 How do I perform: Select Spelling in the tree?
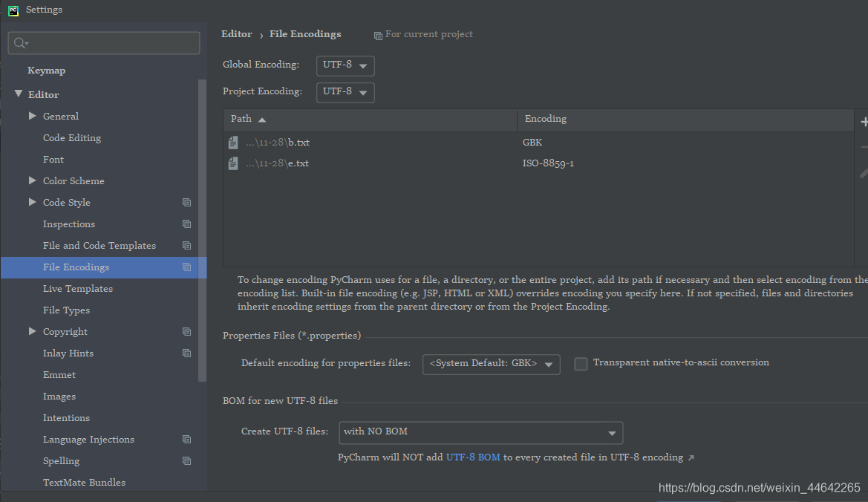coord(61,461)
